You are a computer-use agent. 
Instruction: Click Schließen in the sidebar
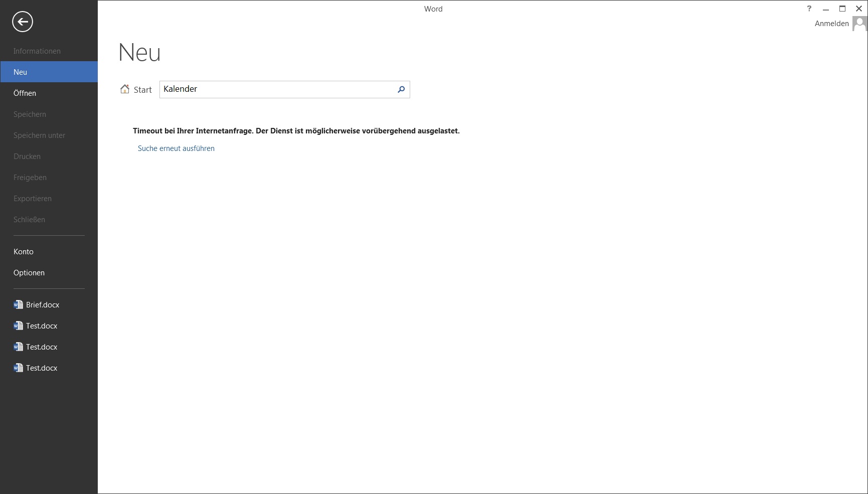(30, 220)
